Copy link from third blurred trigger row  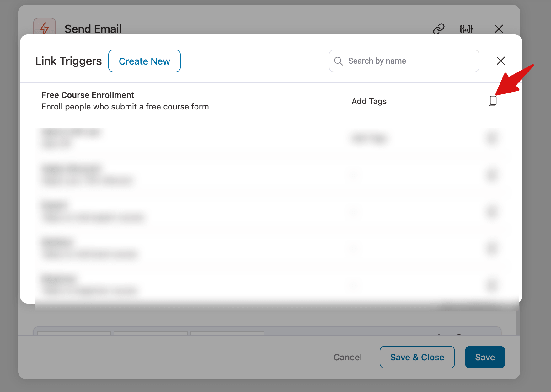(492, 212)
